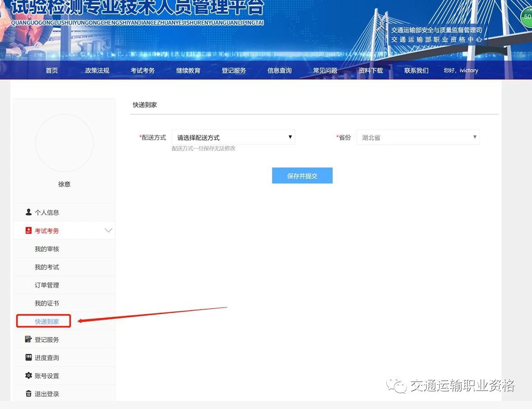This screenshot has height=409, width=532.
Task: Click the red 考试考务 sidebar icon
Action: (x=29, y=231)
